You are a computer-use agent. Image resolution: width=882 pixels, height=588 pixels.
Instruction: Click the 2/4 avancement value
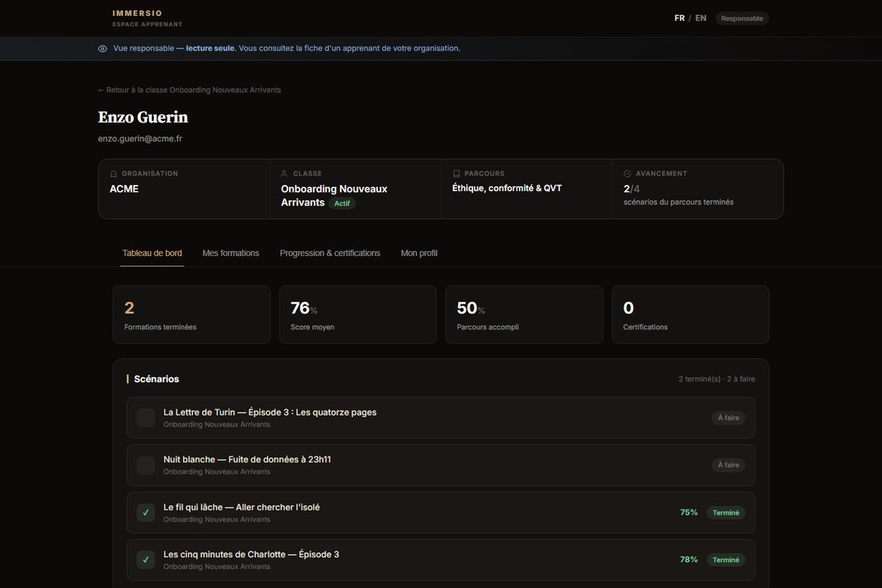pyautogui.click(x=632, y=189)
